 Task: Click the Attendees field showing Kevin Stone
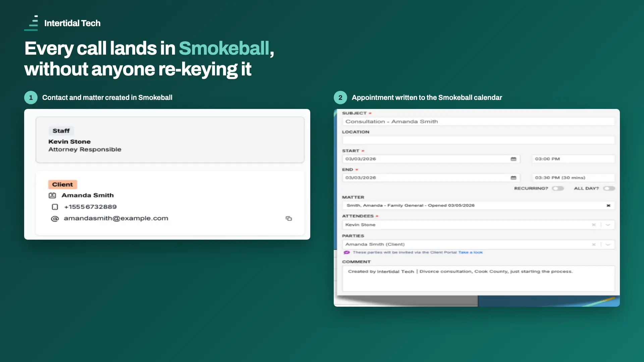[479, 225]
